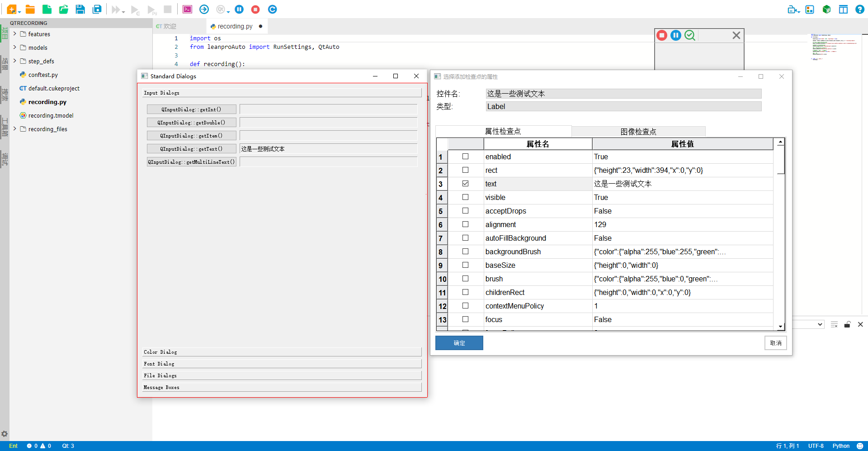
Task: Open the File Dialogs section
Action: [282, 375]
